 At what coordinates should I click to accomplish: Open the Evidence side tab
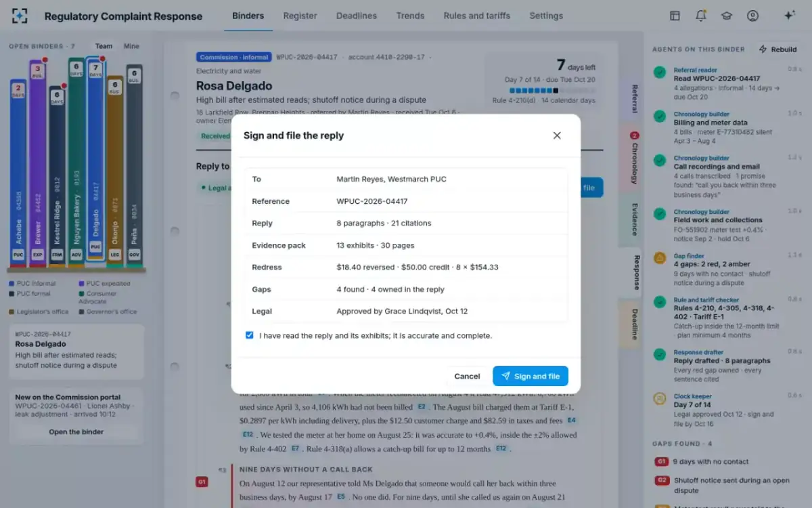tap(634, 219)
